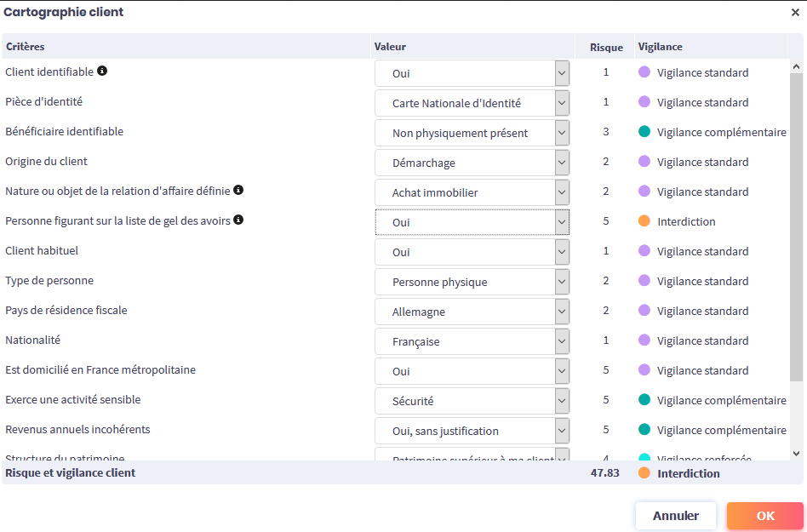Click the Vigilance column header
This screenshot has width=807, height=532.
[661, 46]
